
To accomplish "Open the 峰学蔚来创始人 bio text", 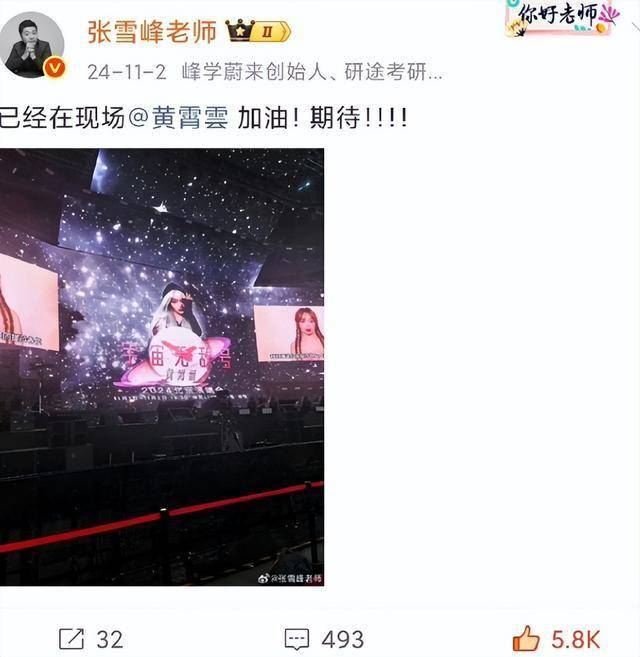I will click(311, 72).
